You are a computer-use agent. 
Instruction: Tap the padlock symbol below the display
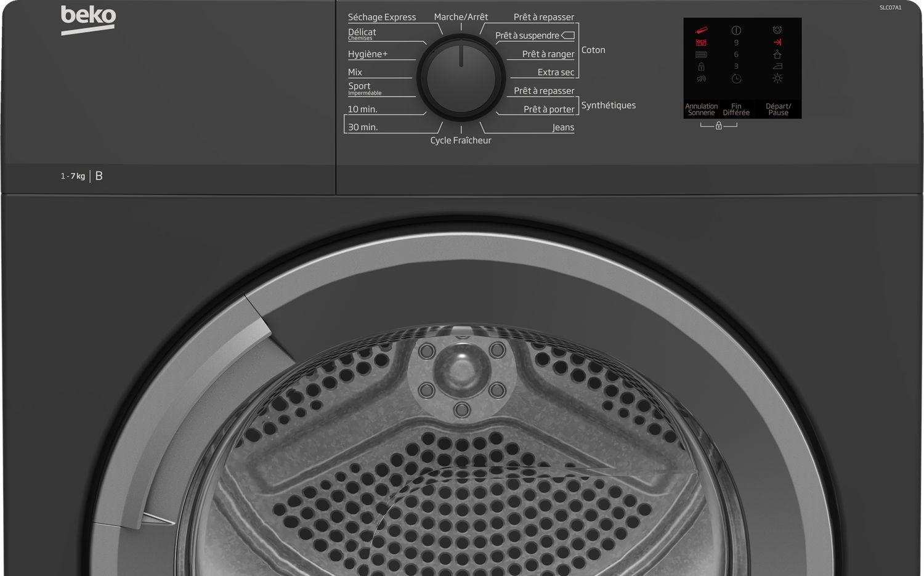coord(718,126)
